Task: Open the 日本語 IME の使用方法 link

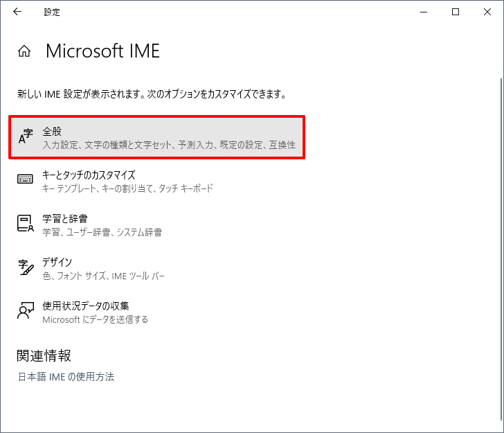Action: point(66,377)
